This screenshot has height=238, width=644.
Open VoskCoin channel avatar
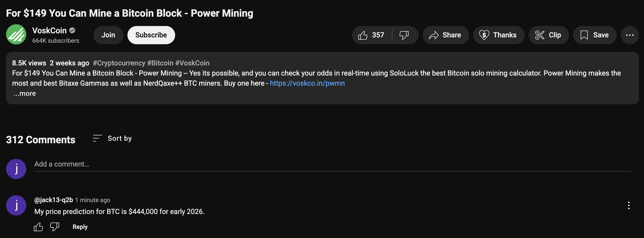click(x=16, y=34)
